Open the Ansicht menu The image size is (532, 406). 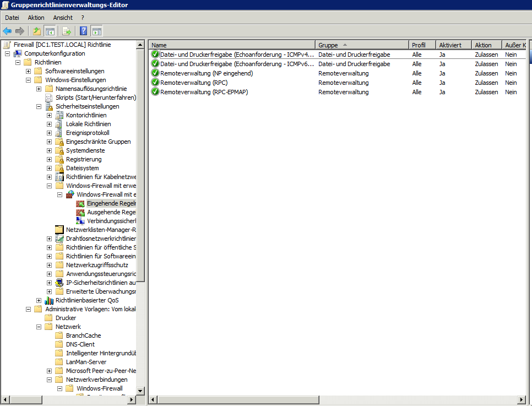63,18
